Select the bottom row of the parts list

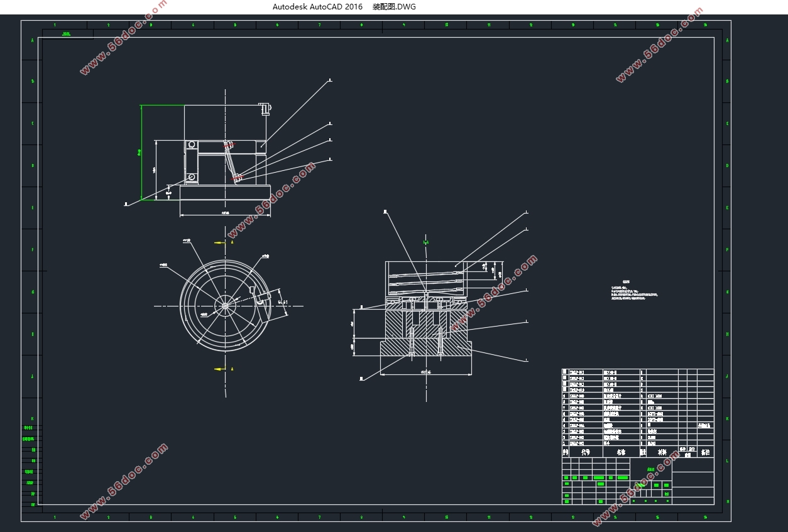tap(637, 443)
